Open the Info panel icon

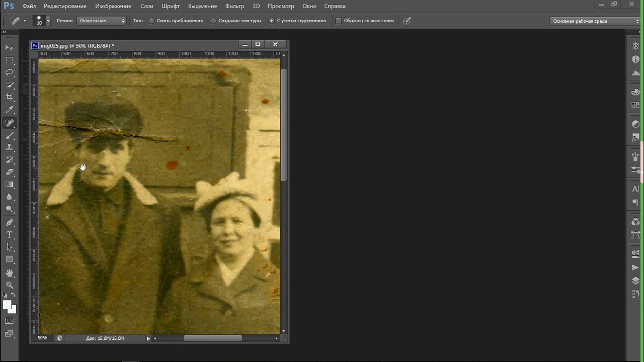click(635, 59)
